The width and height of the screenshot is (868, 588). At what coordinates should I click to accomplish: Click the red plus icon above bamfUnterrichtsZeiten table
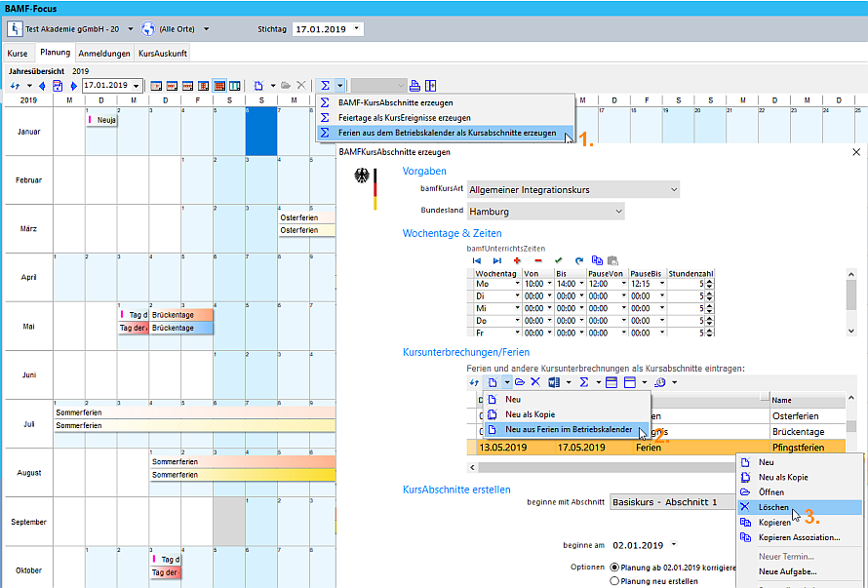(x=517, y=260)
